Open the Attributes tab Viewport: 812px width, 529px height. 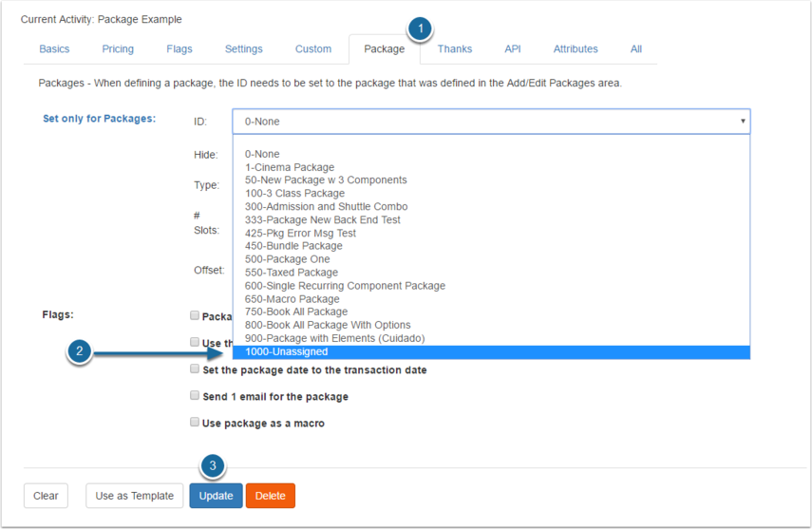click(x=576, y=48)
